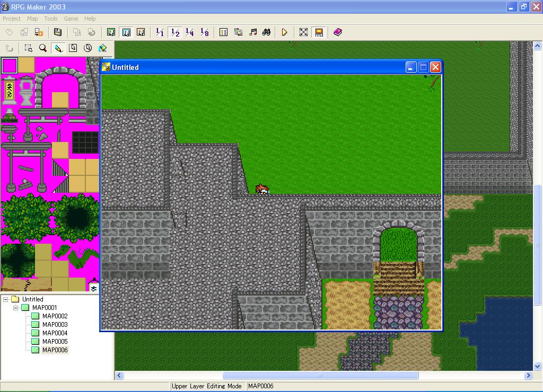Pick the green snake tile in the palette
This screenshot has height=392, width=543.
(77, 255)
